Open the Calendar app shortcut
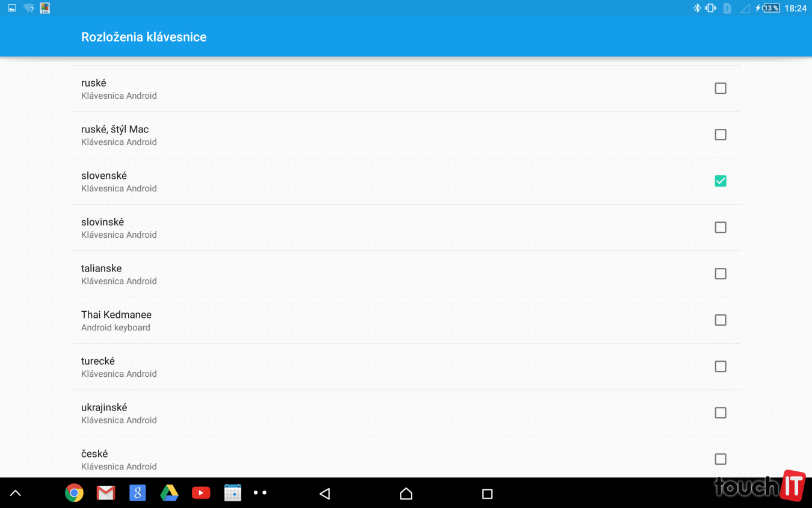Viewport: 812px width, 508px height. pos(233,494)
